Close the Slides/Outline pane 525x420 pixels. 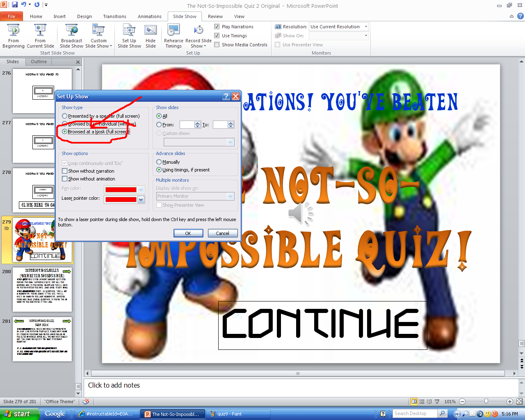pos(78,62)
